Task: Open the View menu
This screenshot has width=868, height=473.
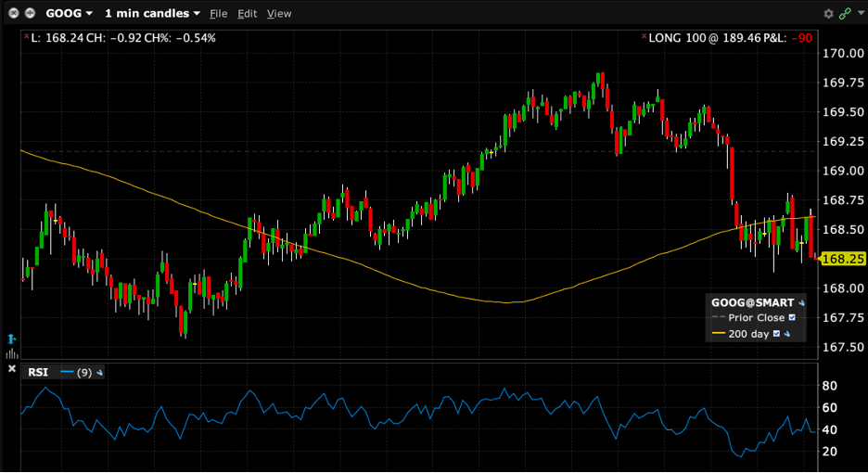Action: coord(278,14)
